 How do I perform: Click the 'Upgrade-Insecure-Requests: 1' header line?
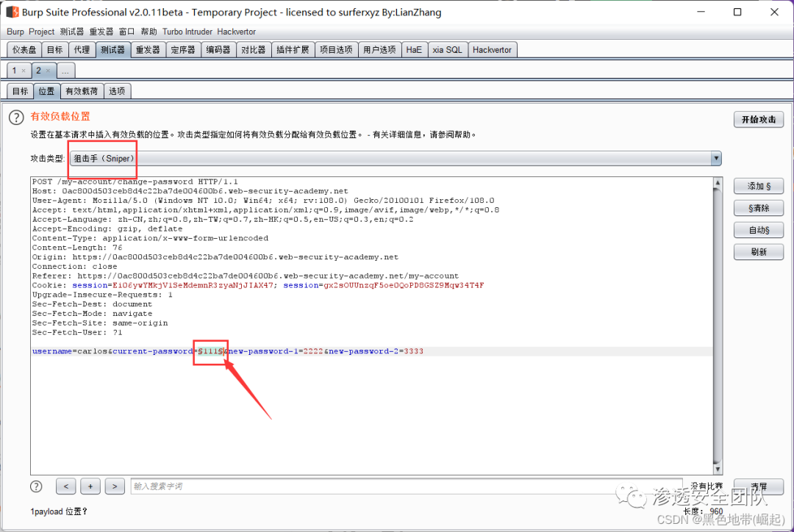tap(102, 295)
